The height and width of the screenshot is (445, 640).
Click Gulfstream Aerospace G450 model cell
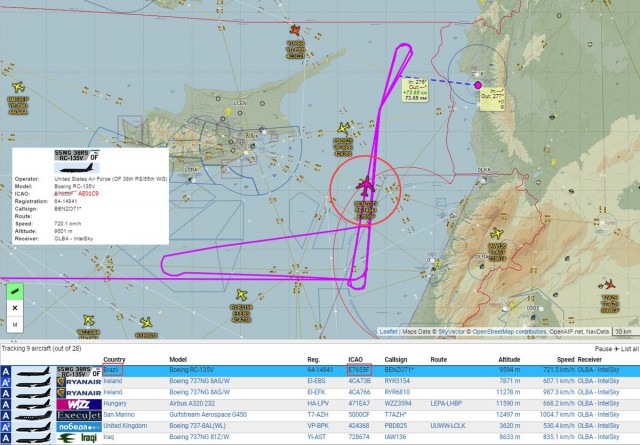[208, 415]
